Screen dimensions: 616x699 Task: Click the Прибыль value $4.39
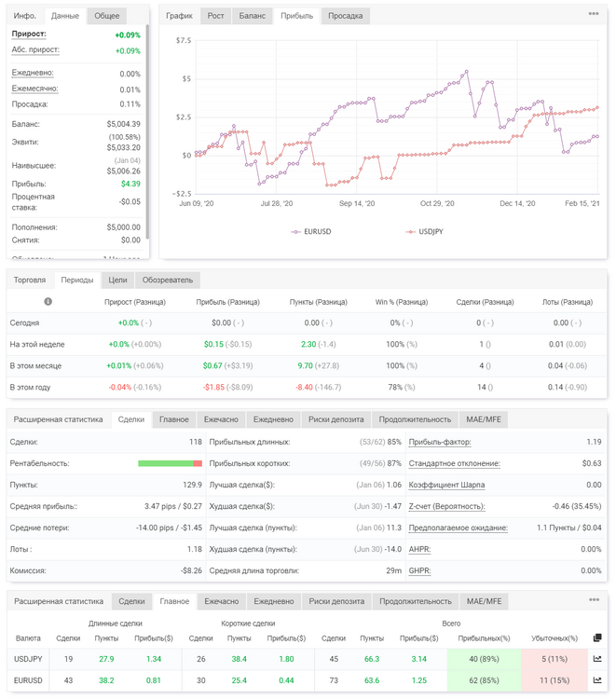130,184
